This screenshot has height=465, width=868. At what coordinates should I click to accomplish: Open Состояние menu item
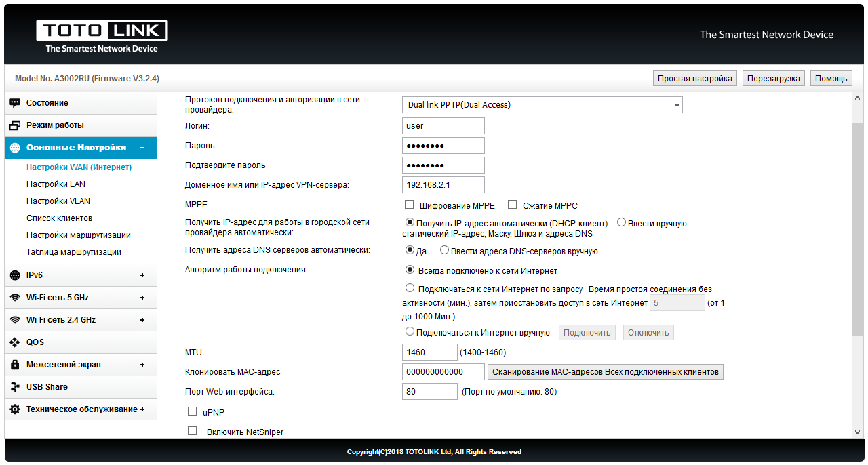click(x=81, y=103)
